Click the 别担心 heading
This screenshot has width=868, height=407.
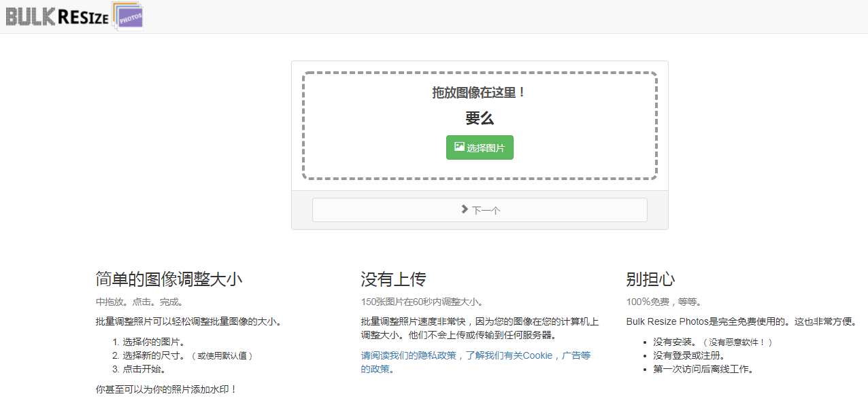point(650,279)
